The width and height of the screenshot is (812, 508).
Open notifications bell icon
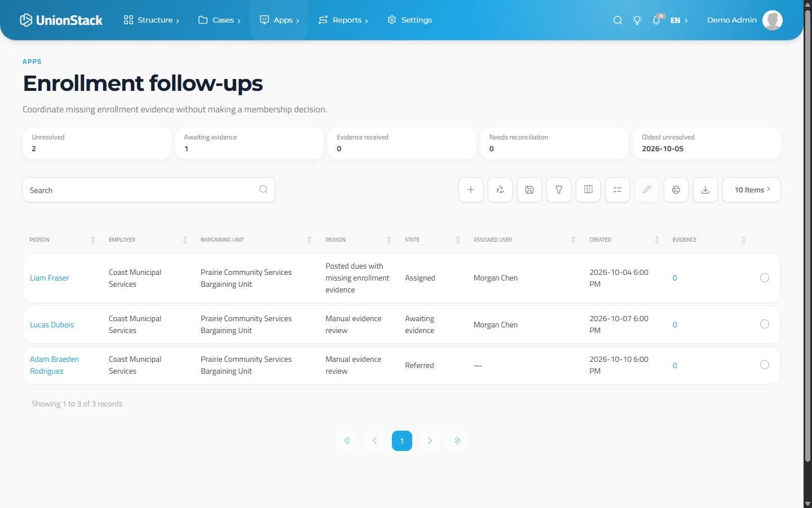click(657, 20)
